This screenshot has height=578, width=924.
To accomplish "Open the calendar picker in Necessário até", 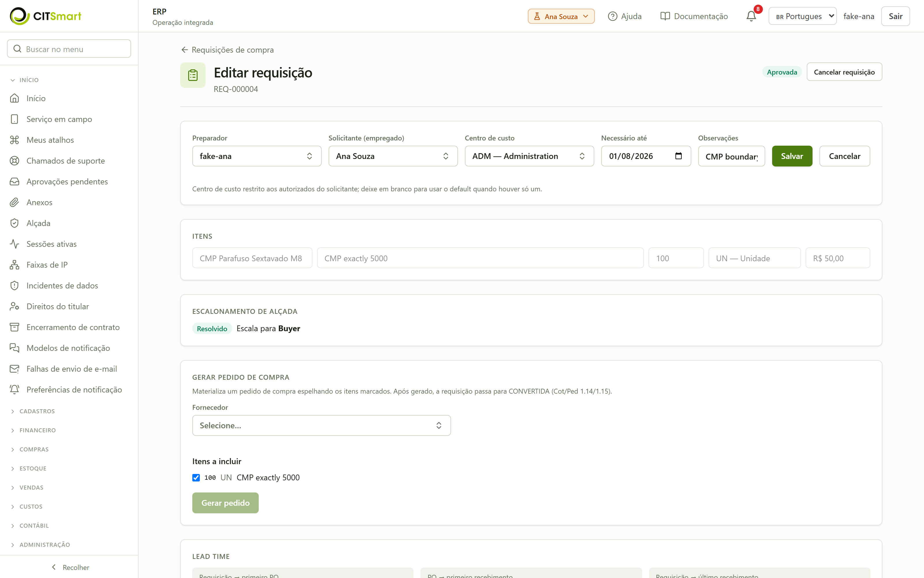I will pyautogui.click(x=678, y=156).
